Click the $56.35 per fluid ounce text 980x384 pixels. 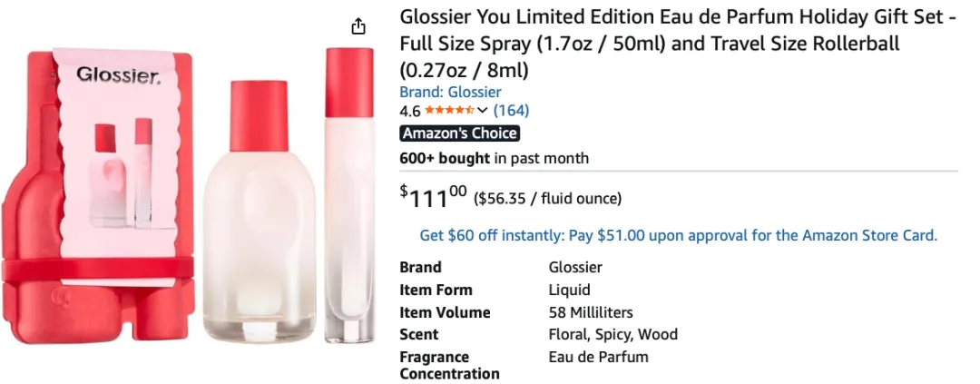(548, 198)
